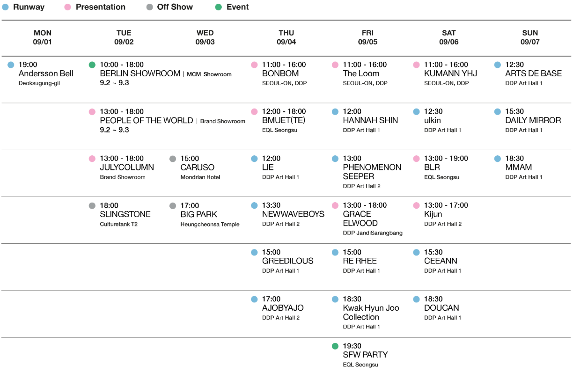Click the pink dot beside BONBOM
The height and width of the screenshot is (372, 588).
click(x=254, y=65)
